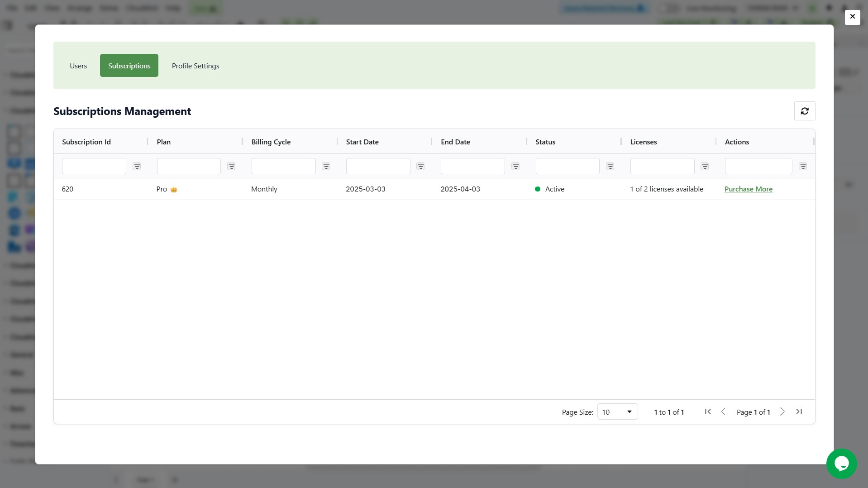This screenshot has width=868, height=488.
Task: Sort by End Date column header
Action: 455,142
